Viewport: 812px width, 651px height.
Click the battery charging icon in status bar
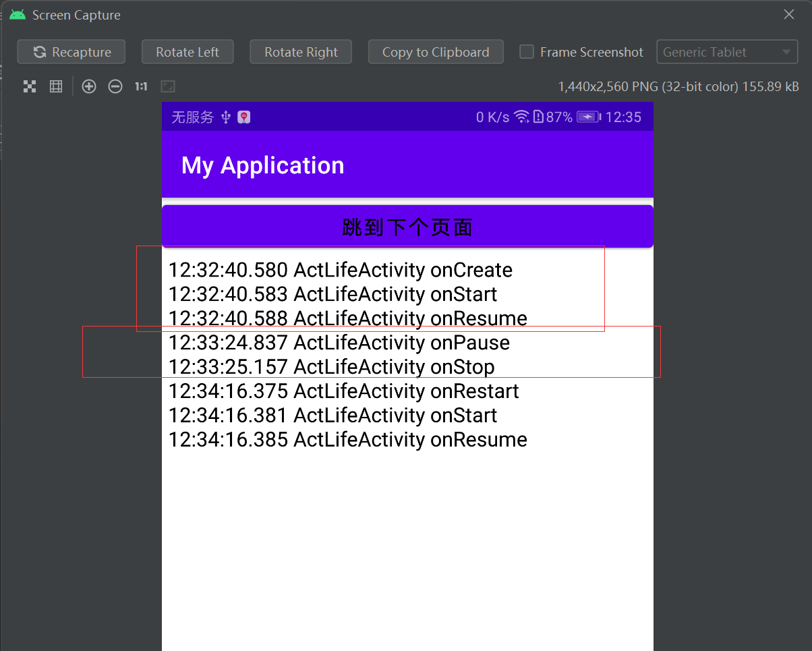589,117
